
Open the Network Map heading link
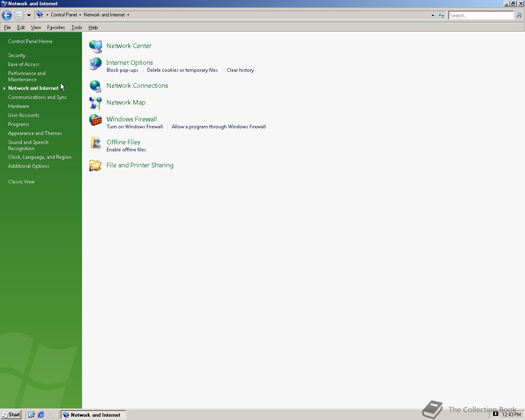tap(126, 103)
